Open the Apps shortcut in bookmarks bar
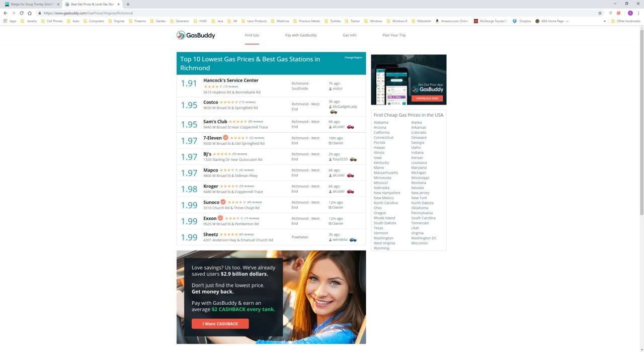Screen dimensions: 644x352 click(x=10, y=21)
